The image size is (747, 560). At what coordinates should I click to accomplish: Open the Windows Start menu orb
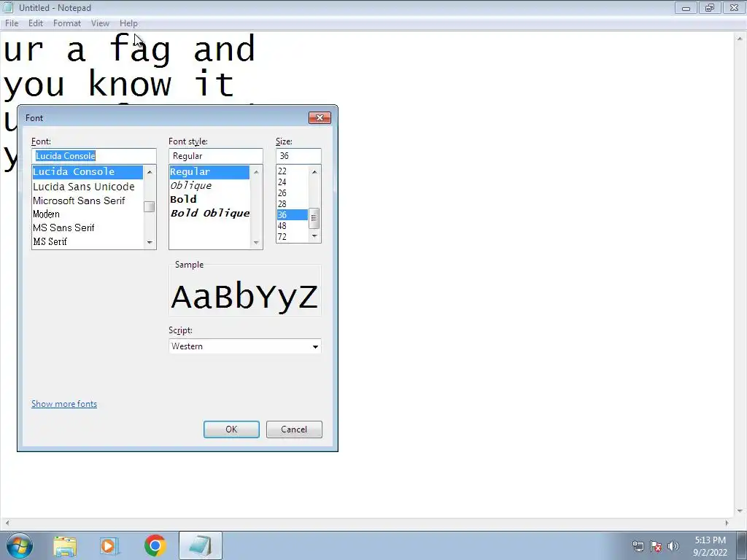[x=19, y=545]
